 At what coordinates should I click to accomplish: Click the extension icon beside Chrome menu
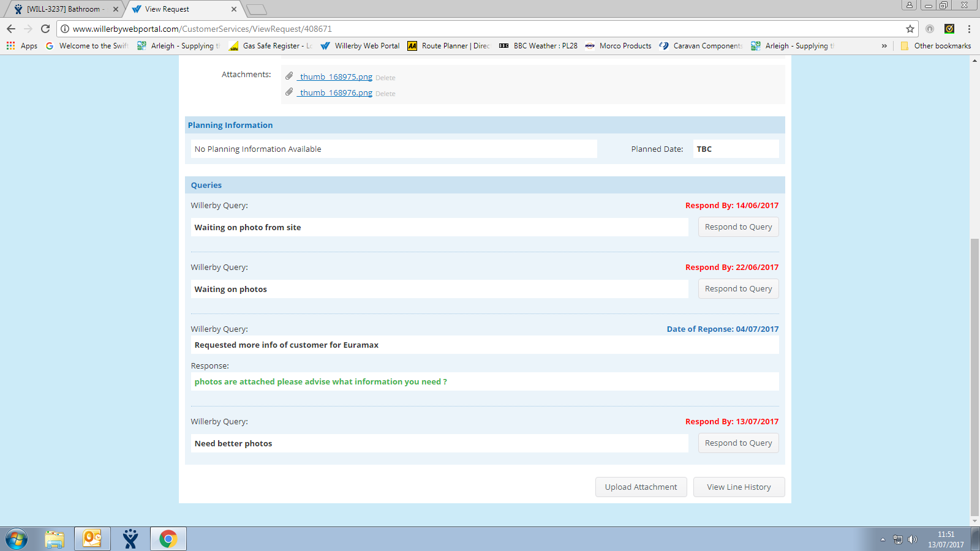(x=949, y=29)
